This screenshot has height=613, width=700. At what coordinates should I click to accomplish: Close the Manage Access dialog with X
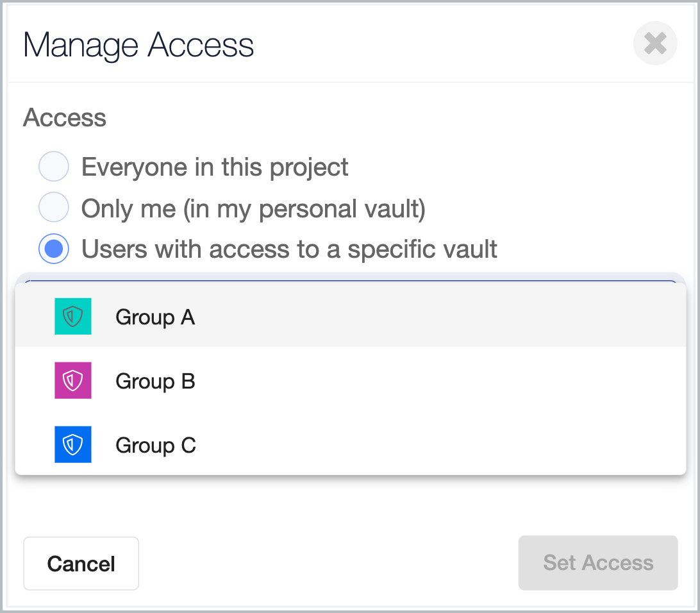click(x=654, y=44)
